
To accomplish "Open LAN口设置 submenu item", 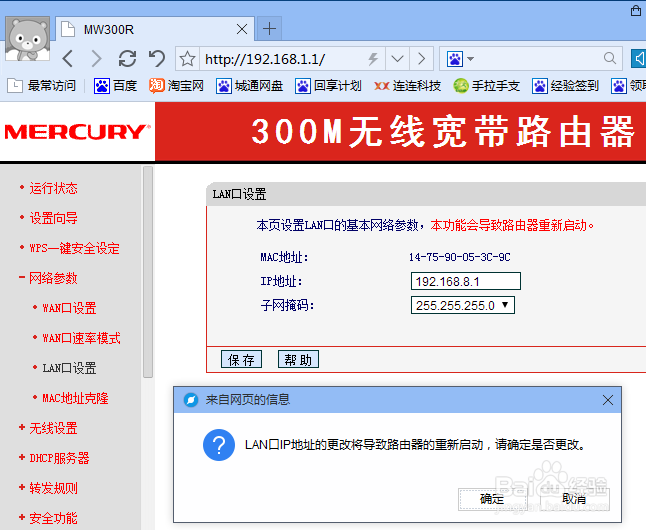I will (69, 368).
